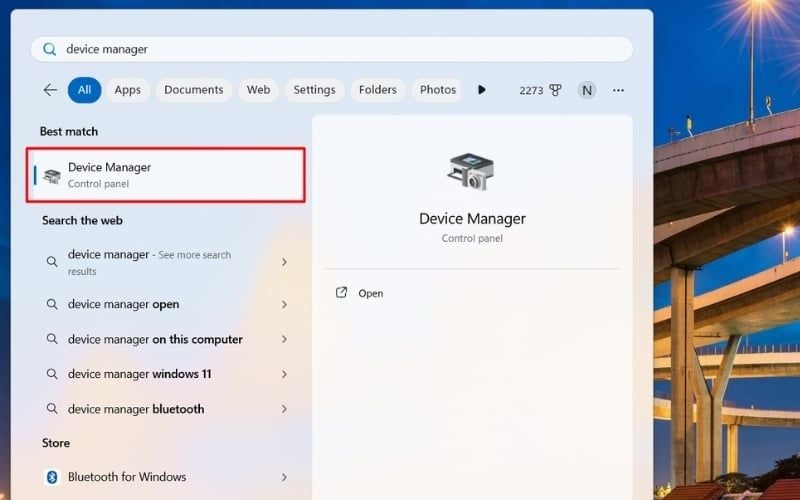
Task: Click search icon beside 'device manager open'
Action: (x=52, y=305)
